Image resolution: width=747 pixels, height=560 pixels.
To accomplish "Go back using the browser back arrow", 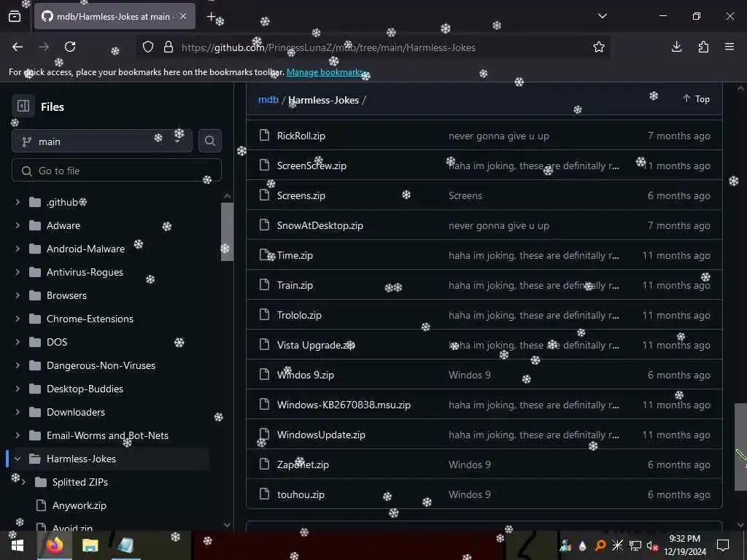I will tap(18, 47).
